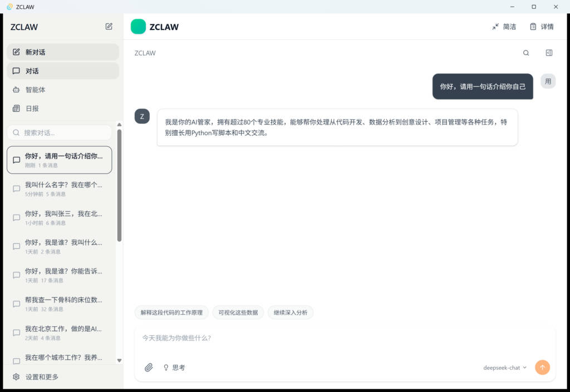Click the 搜索对话 search field
The image size is (570, 392).
(60, 133)
